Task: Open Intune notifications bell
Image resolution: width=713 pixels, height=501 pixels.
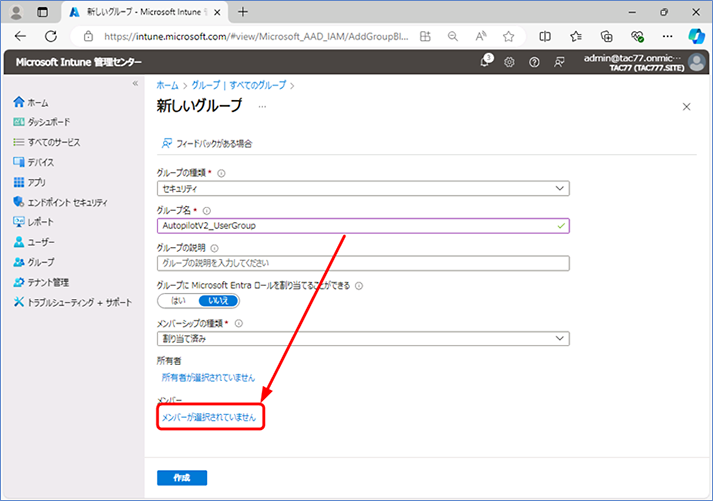Action: [x=486, y=61]
